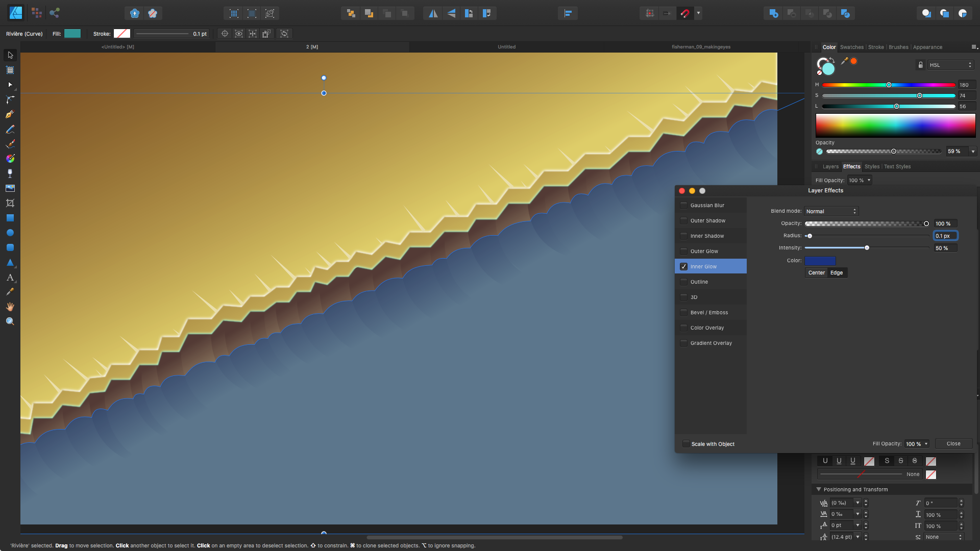
Task: Open the Color opacity percentage dropdown arrow
Action: pyautogui.click(x=973, y=152)
